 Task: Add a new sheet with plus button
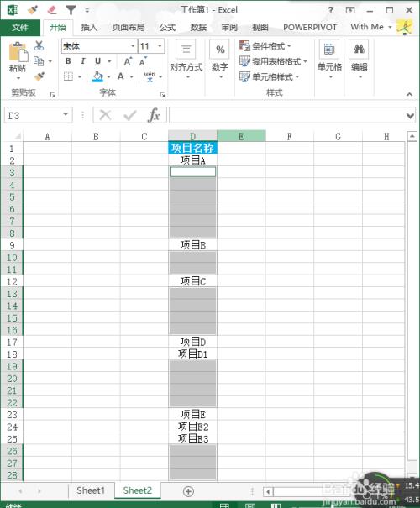coord(188,491)
